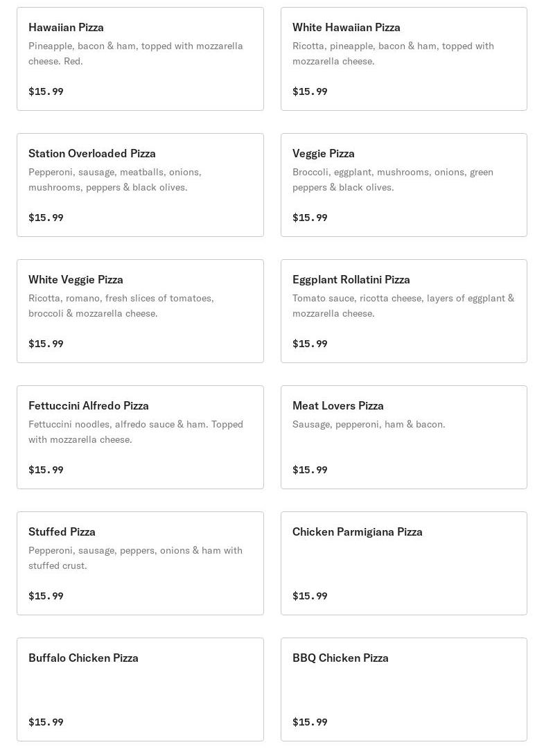Click the Veggie Pizza title
544x756 pixels.
pos(324,153)
